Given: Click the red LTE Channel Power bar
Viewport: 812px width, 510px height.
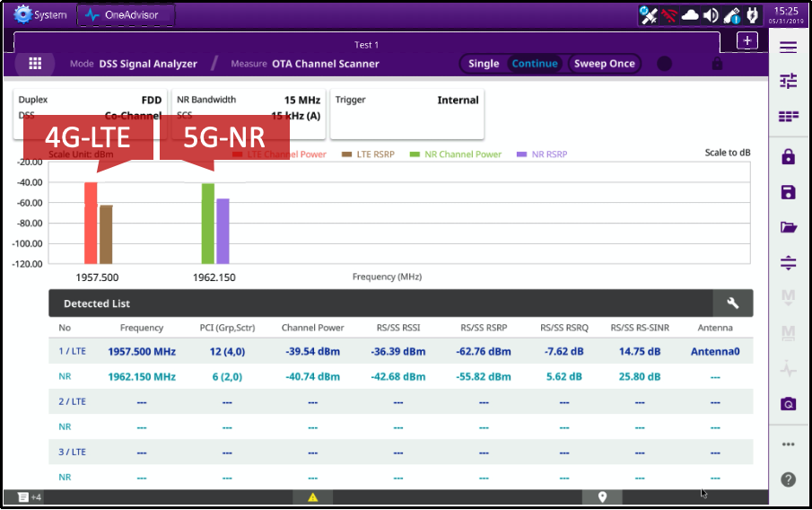Looking at the screenshot, I should 91,223.
